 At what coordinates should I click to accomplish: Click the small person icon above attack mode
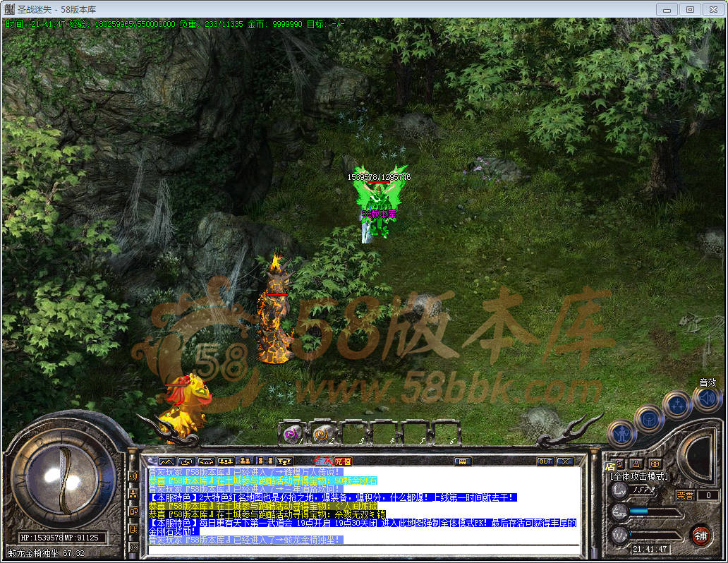click(x=636, y=464)
